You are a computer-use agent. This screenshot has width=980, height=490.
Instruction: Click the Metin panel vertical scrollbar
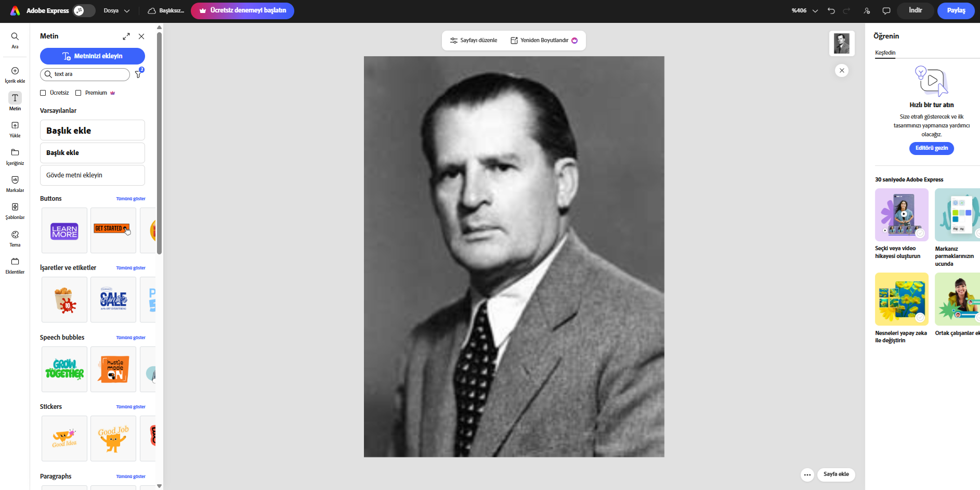pyautogui.click(x=159, y=143)
